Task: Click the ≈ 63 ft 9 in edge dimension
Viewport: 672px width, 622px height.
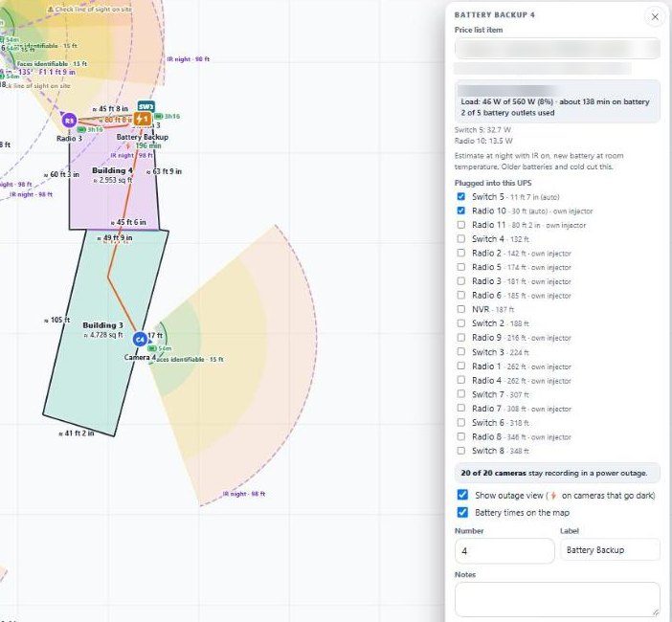Action: coord(164,172)
